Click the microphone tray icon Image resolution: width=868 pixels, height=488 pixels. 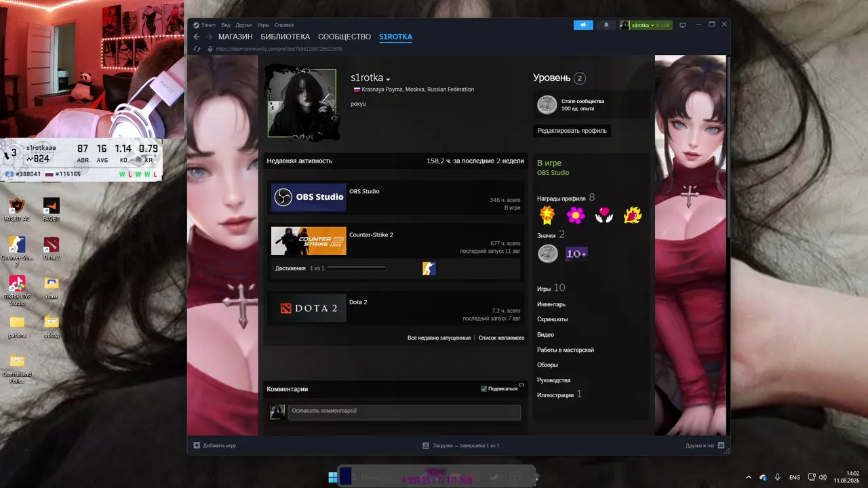(777, 477)
